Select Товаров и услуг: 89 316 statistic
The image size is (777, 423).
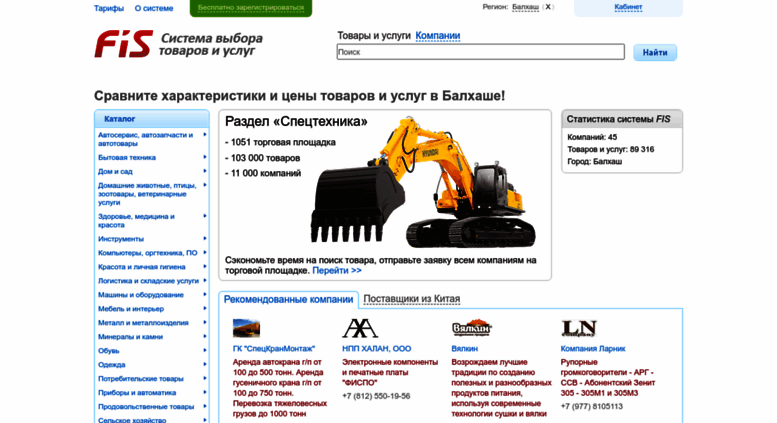pos(610,149)
